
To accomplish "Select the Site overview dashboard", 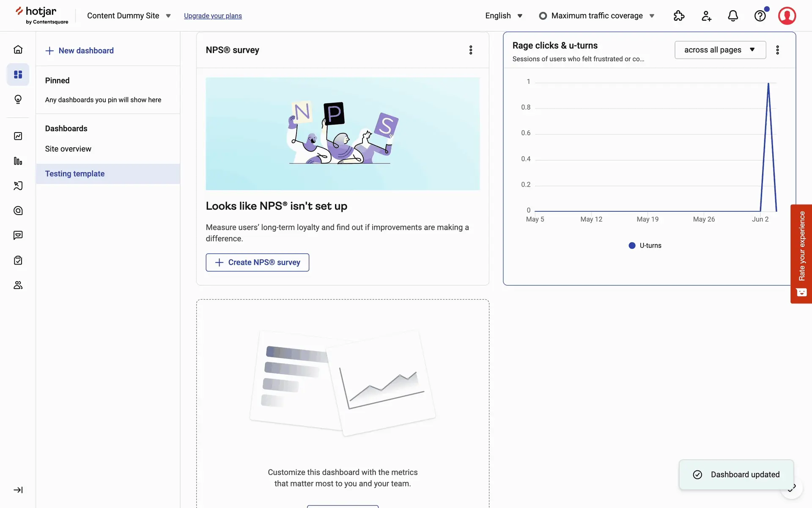I will point(68,149).
